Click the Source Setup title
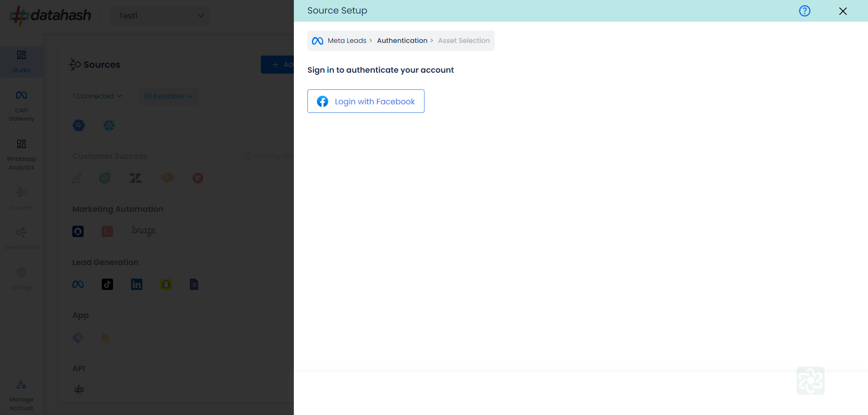The width and height of the screenshot is (868, 415). click(x=337, y=10)
